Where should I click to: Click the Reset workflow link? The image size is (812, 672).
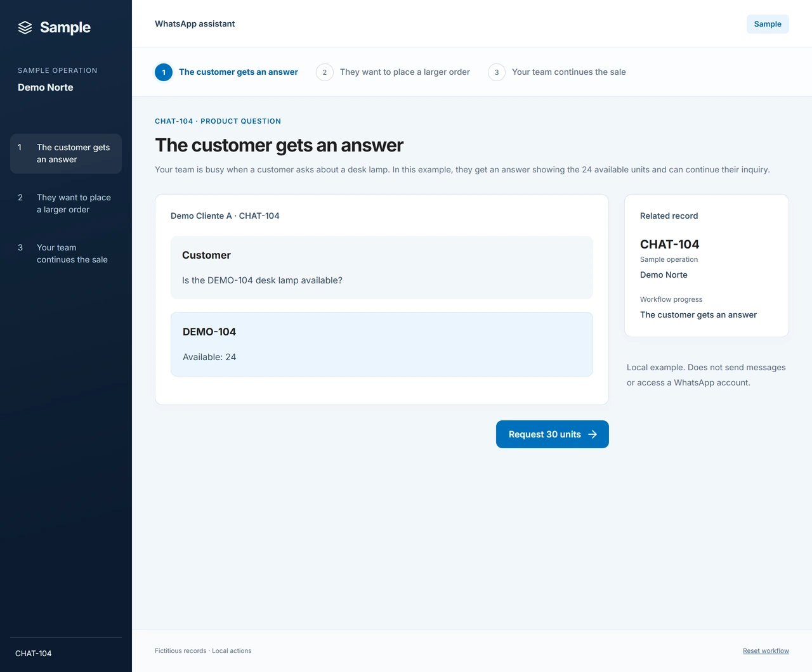pyautogui.click(x=766, y=651)
